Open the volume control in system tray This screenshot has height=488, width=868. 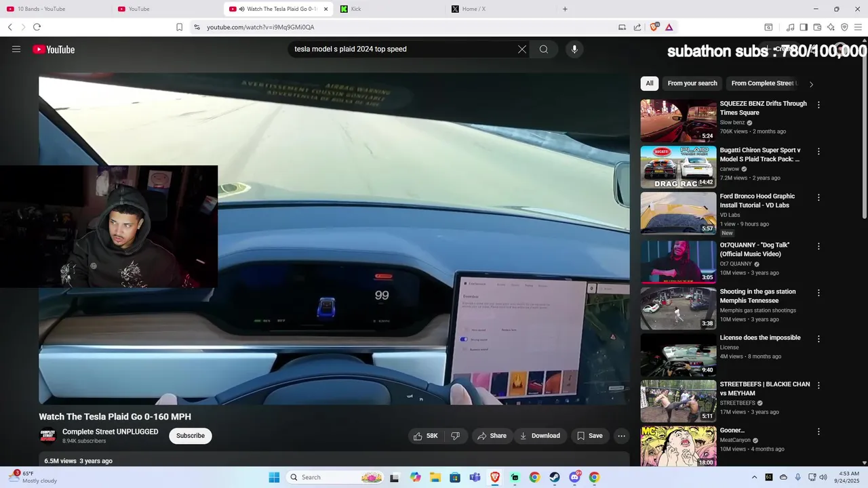[x=823, y=477]
